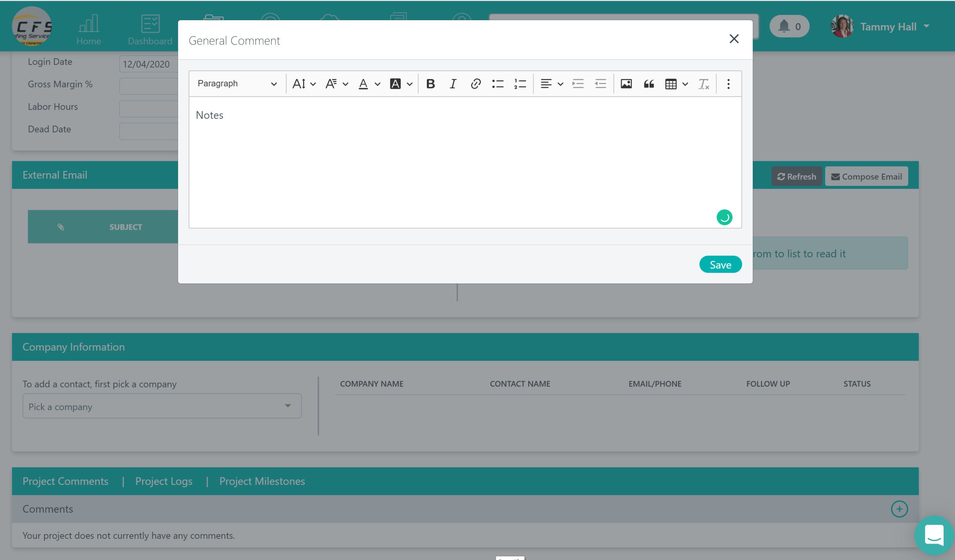Click the green Grammarly indicator icon
This screenshot has width=955, height=560.
click(x=724, y=217)
